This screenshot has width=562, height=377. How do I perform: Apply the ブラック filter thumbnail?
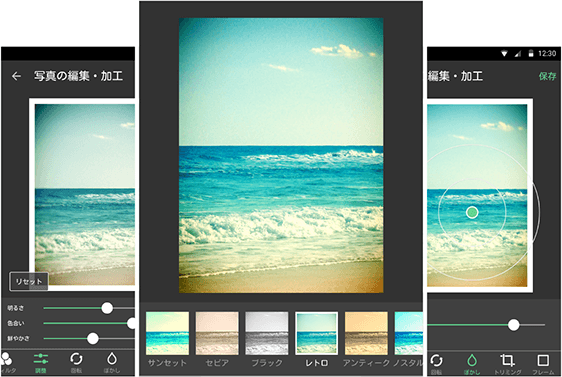[x=267, y=333]
